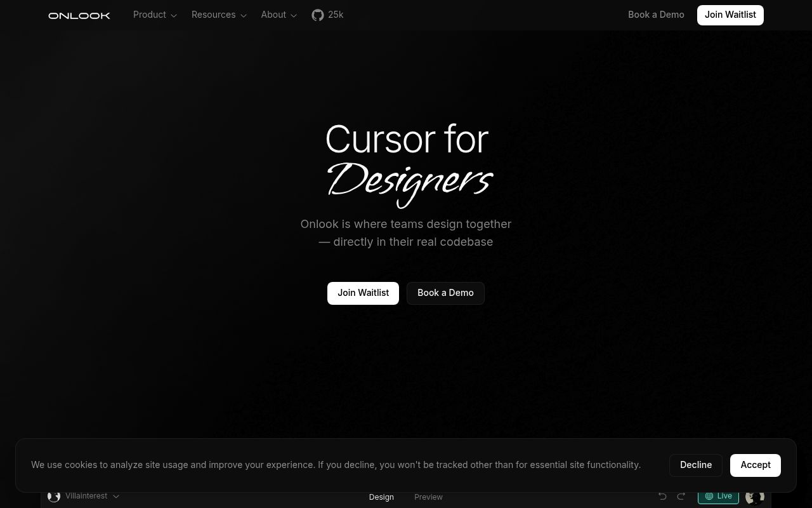This screenshot has width=812, height=508.
Task: Expand the Villainterest project switcher chevron
Action: click(116, 496)
